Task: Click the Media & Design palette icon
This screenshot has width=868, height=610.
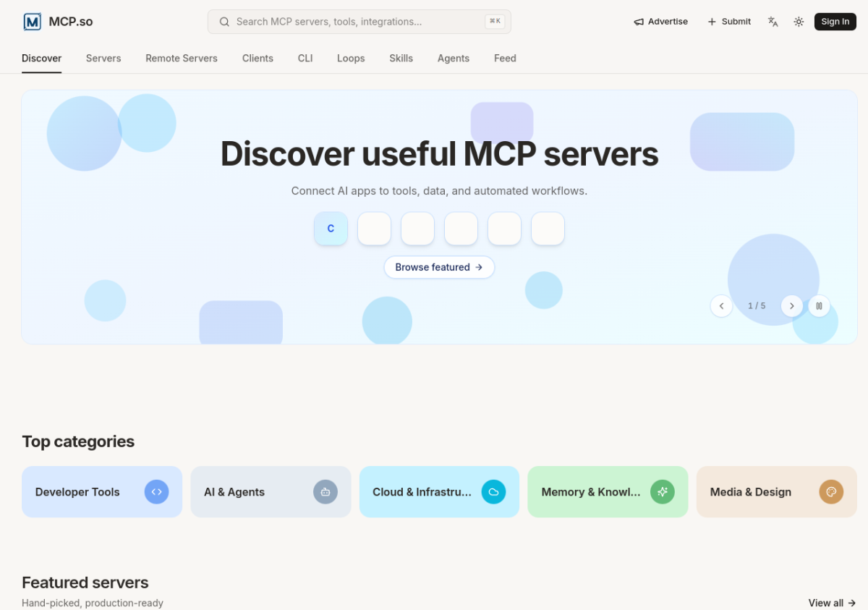Action: point(831,492)
